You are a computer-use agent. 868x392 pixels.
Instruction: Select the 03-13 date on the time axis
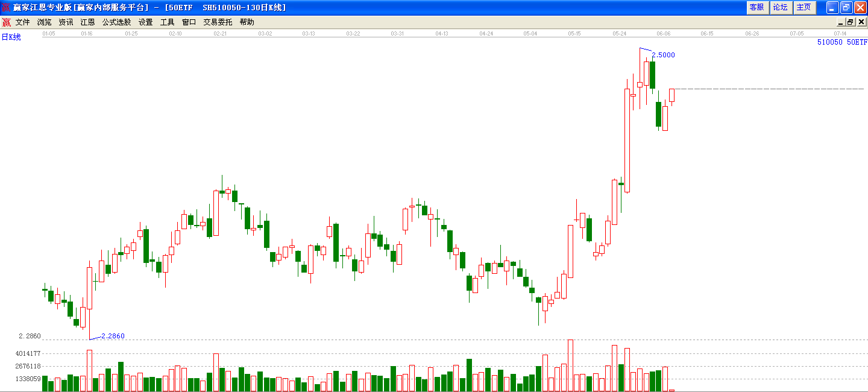[309, 34]
